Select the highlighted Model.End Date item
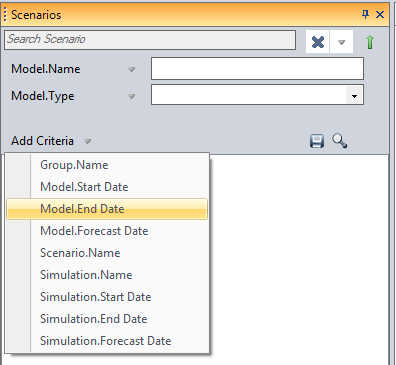396x365 pixels. coord(107,209)
